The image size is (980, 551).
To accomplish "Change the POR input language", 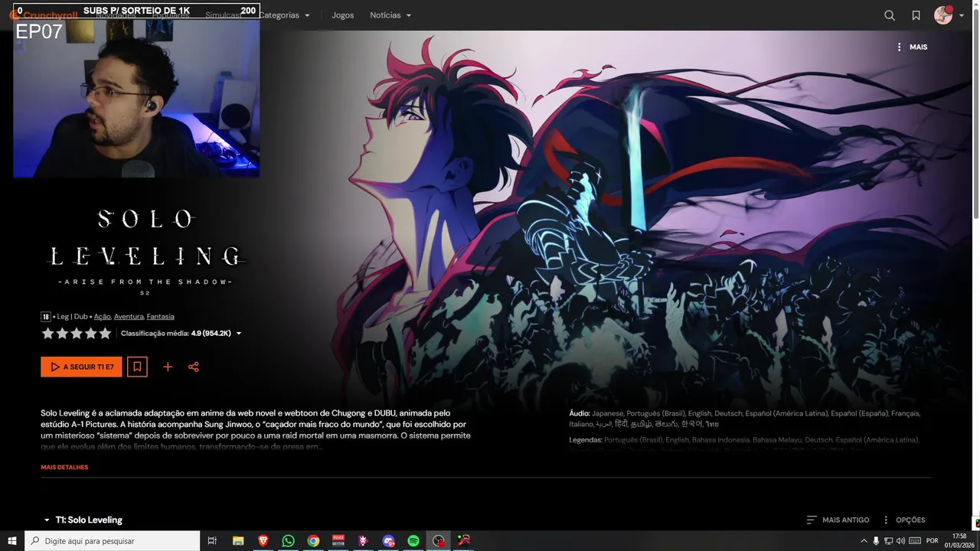I will coord(932,540).
